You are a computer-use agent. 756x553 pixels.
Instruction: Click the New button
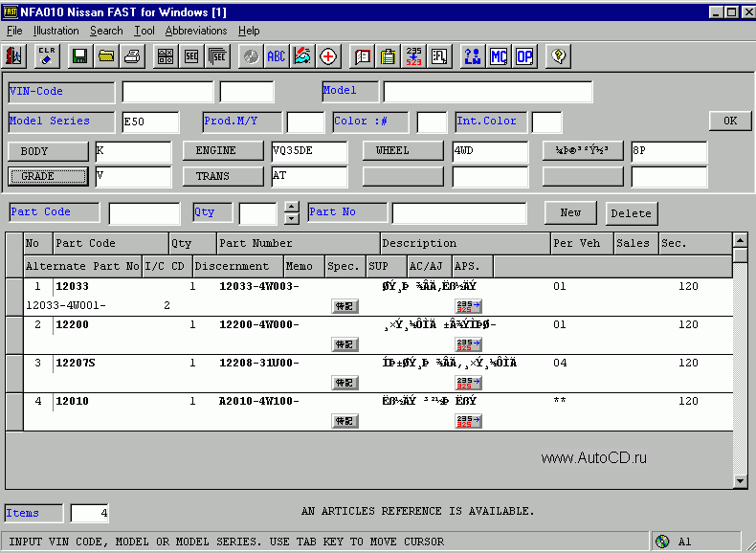click(x=570, y=212)
